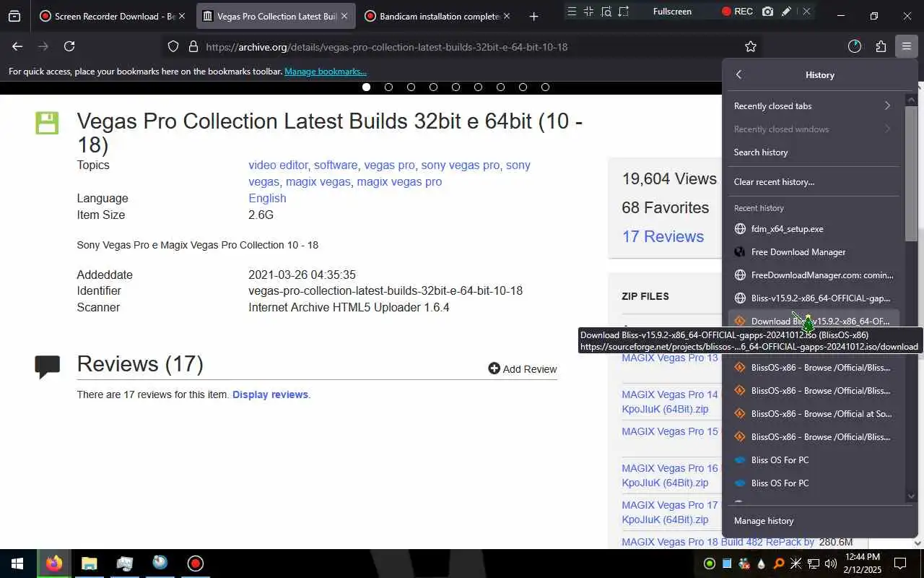Click the English language link
The width and height of the screenshot is (924, 578).
(x=267, y=198)
